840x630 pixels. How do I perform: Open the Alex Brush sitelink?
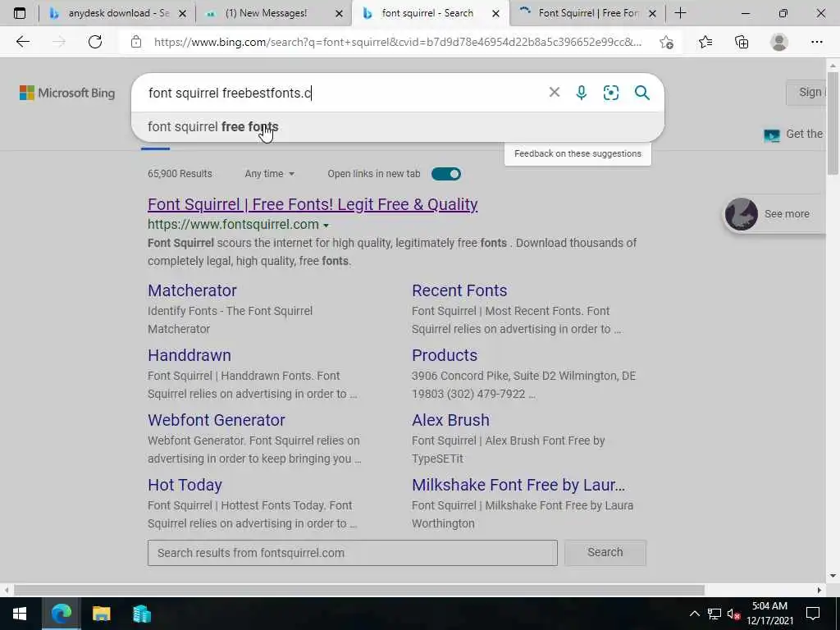[450, 420]
